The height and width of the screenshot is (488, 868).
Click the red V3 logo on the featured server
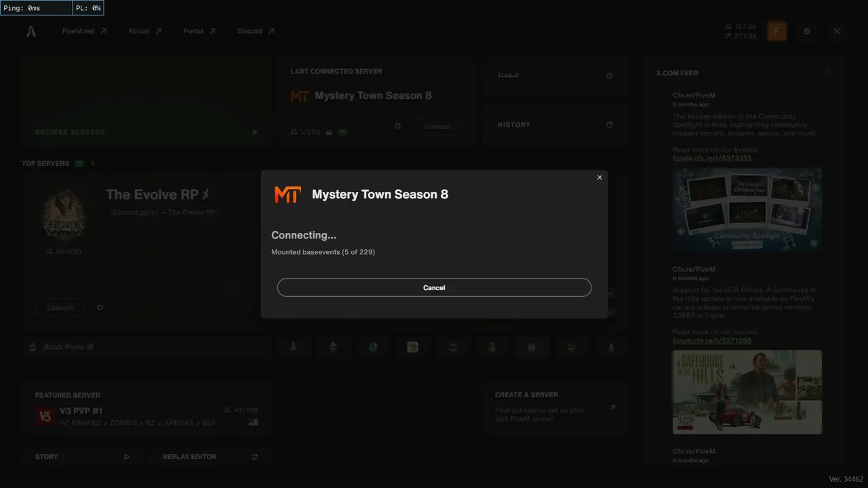(45, 416)
